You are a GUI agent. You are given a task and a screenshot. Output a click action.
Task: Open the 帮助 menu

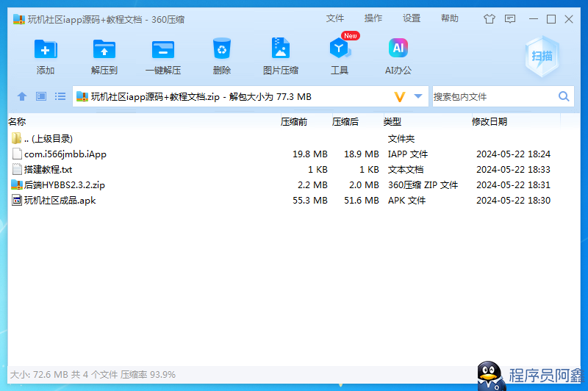point(450,18)
